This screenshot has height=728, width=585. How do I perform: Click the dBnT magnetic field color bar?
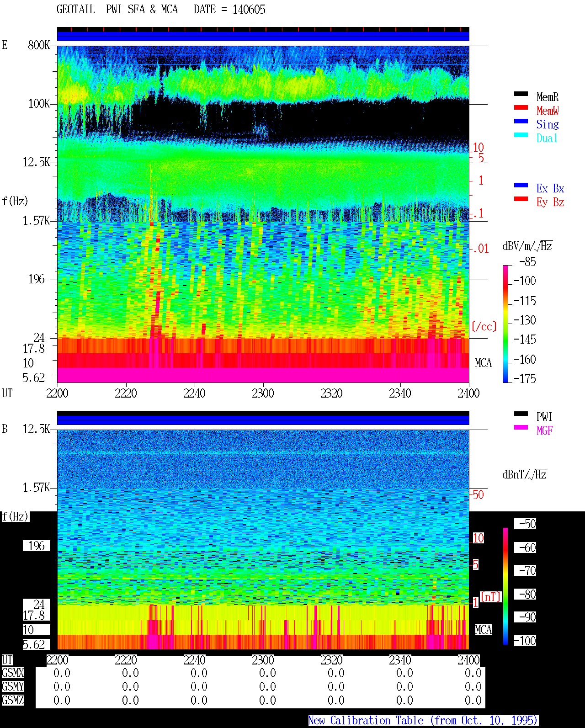point(505,586)
